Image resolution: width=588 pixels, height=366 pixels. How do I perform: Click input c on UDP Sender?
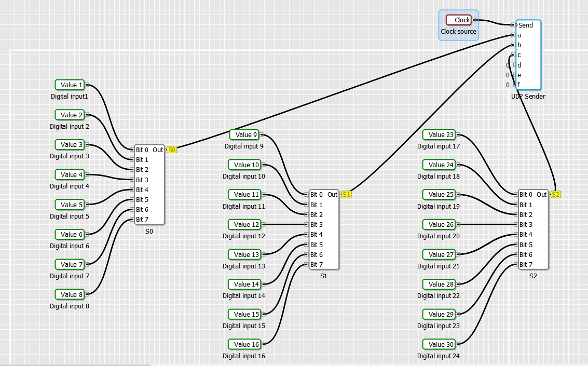pos(519,55)
